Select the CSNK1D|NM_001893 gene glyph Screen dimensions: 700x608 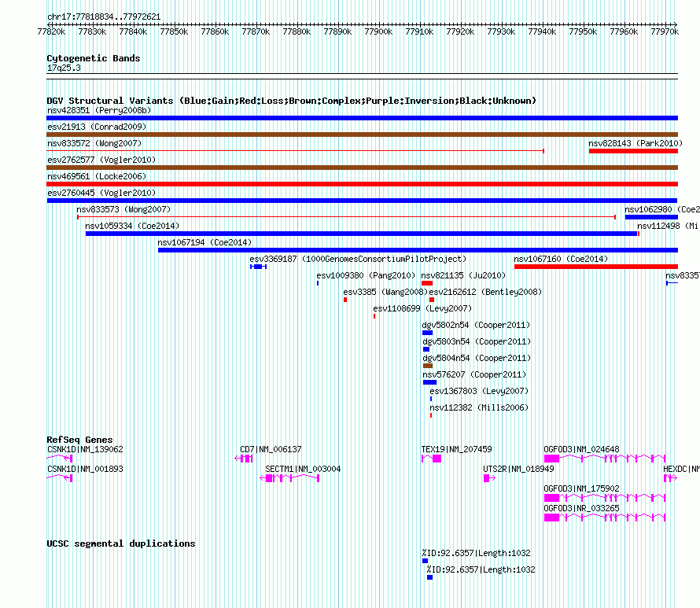[x=59, y=478]
